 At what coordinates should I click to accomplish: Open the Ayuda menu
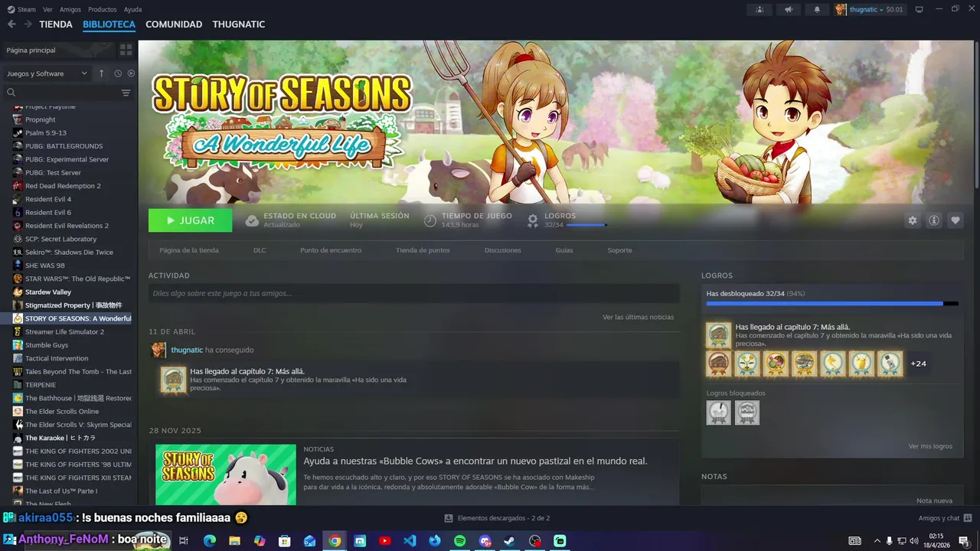[132, 9]
